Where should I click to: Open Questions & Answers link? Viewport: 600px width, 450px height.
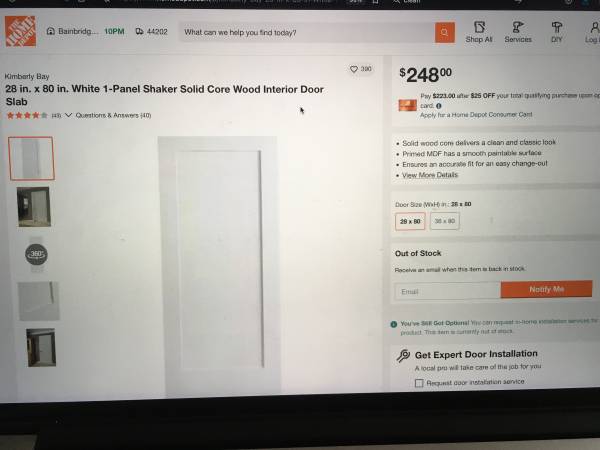(113, 115)
